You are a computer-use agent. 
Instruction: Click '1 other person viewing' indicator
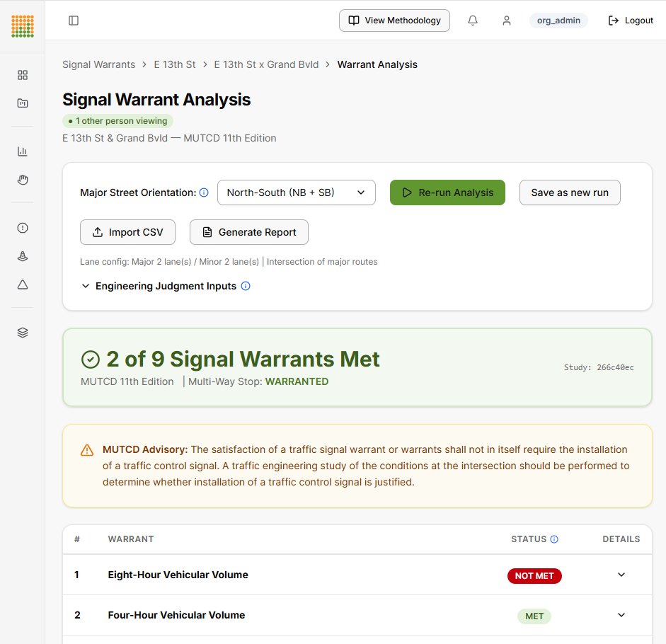pos(117,120)
